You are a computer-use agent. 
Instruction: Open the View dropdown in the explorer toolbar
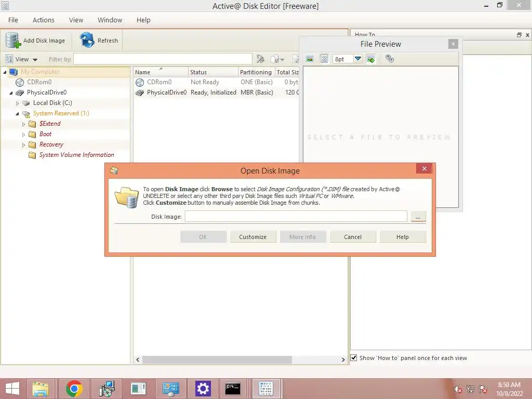click(22, 59)
